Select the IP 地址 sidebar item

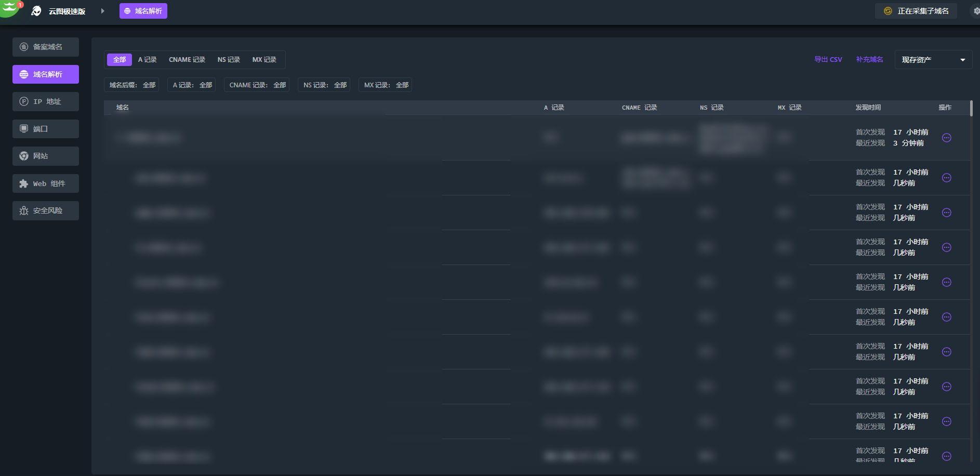[46, 102]
